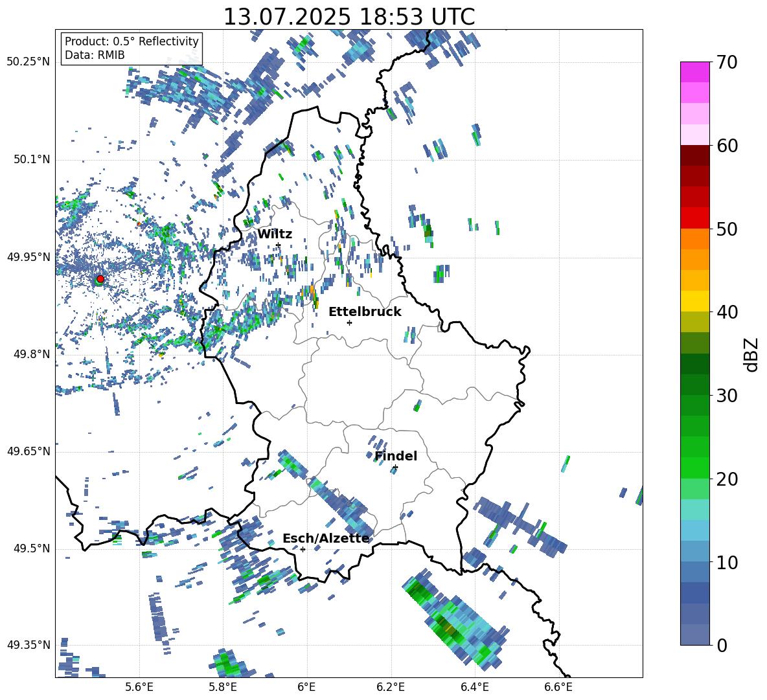This screenshot has width=767, height=700.
Task: Click the 30 colorbar tick label
Action: pos(727,396)
